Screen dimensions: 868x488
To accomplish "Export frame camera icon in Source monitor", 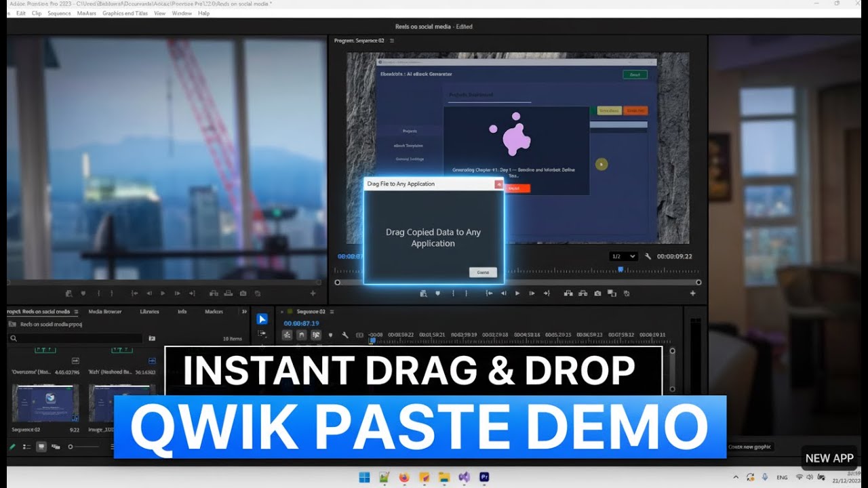I will coord(243,293).
